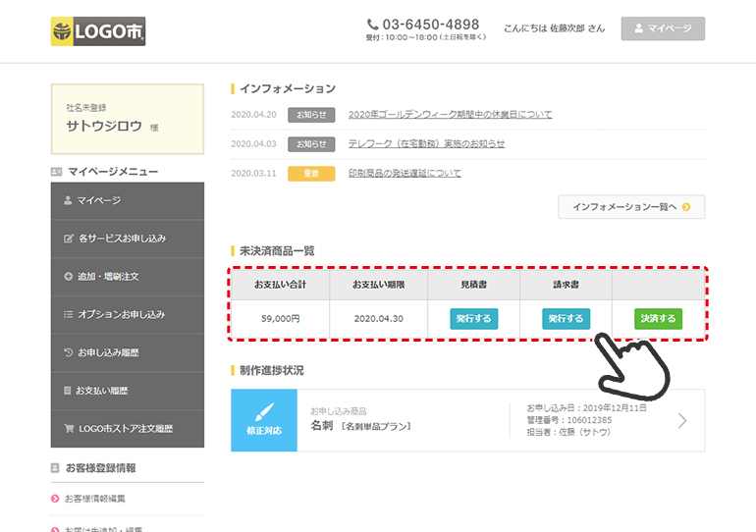This screenshot has height=532, width=756.
Task: Click the お支払い期限 column header
Action: [378, 285]
